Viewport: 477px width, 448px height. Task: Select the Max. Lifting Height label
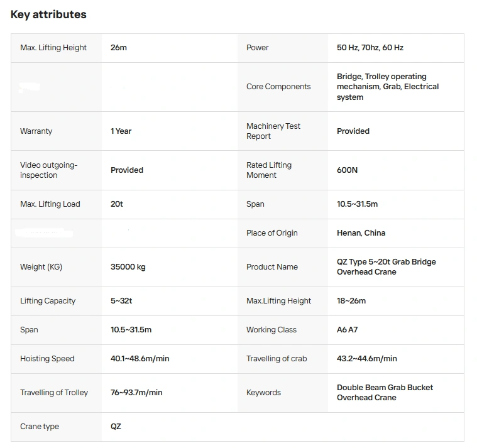pyautogui.click(x=53, y=48)
